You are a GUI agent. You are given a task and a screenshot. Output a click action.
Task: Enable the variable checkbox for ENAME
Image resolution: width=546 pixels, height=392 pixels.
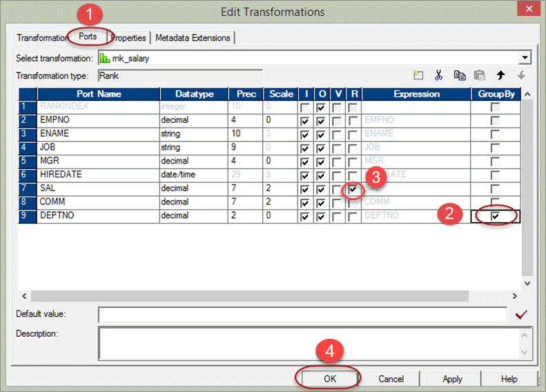click(337, 135)
